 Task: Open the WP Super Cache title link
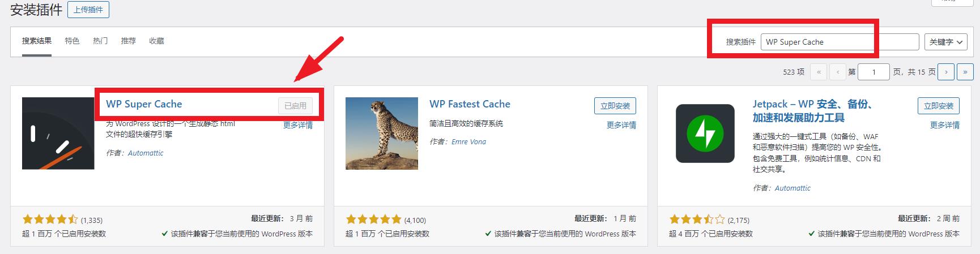click(144, 104)
